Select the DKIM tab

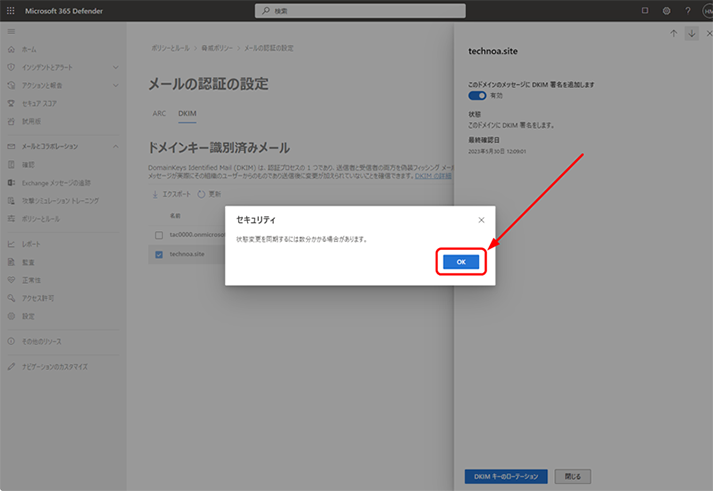[187, 114]
